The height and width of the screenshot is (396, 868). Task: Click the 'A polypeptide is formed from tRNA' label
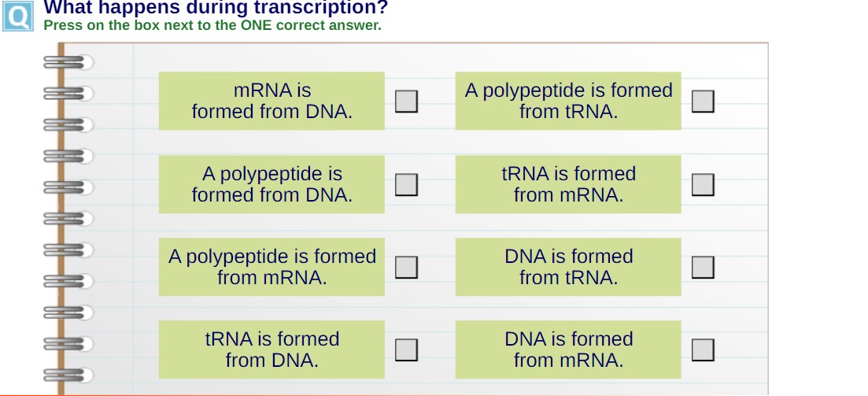tap(568, 101)
